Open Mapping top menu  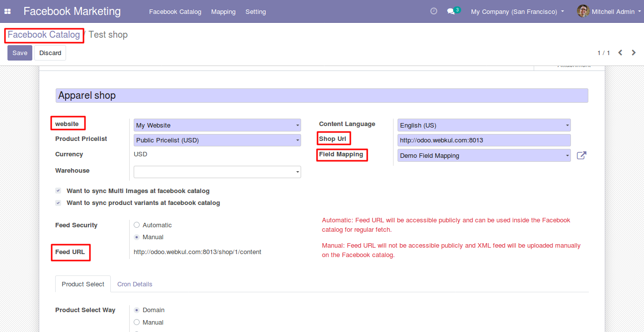tap(223, 11)
